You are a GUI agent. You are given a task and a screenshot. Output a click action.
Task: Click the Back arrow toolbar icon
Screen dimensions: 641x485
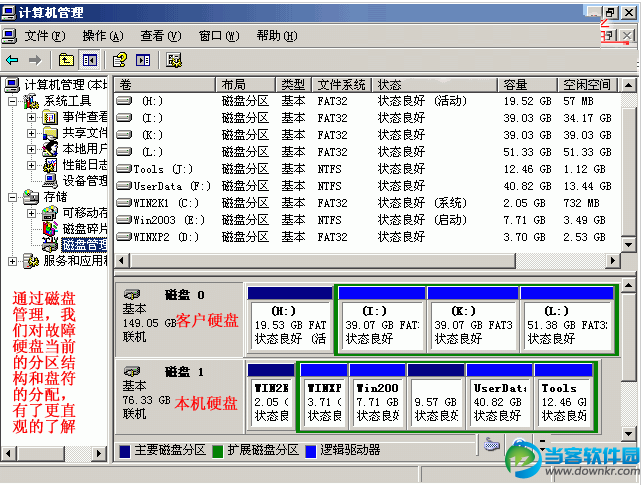pyautogui.click(x=12, y=61)
